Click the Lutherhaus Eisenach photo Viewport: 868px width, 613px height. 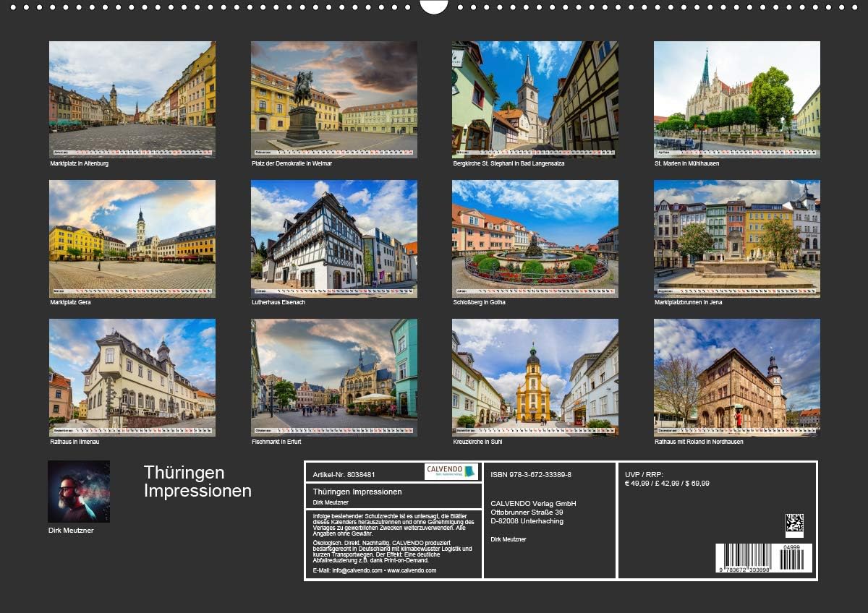click(x=333, y=239)
